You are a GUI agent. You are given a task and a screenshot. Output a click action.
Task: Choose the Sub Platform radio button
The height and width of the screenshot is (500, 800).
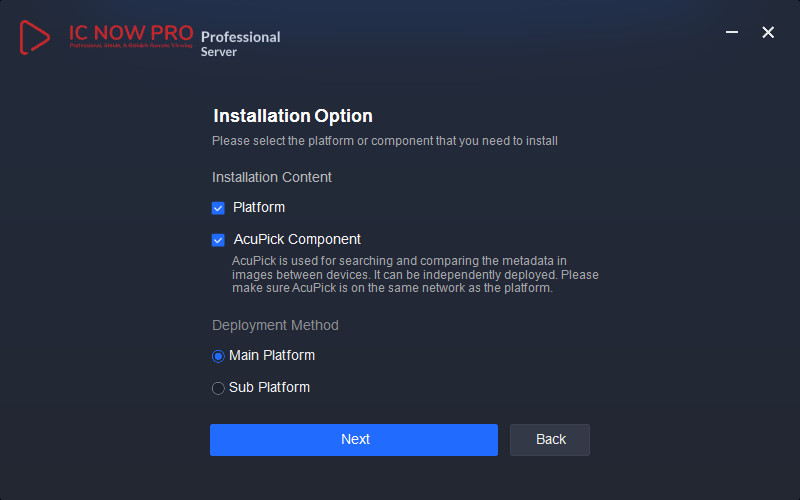coord(218,388)
